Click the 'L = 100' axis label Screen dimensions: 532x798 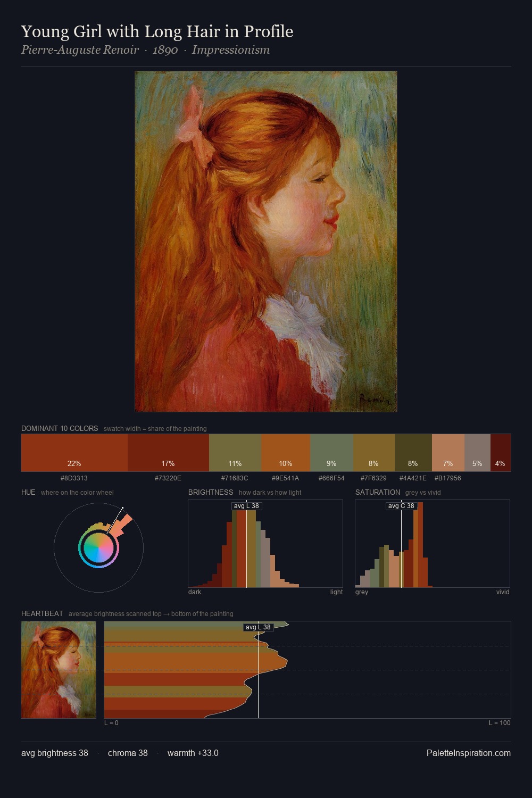pos(500,723)
